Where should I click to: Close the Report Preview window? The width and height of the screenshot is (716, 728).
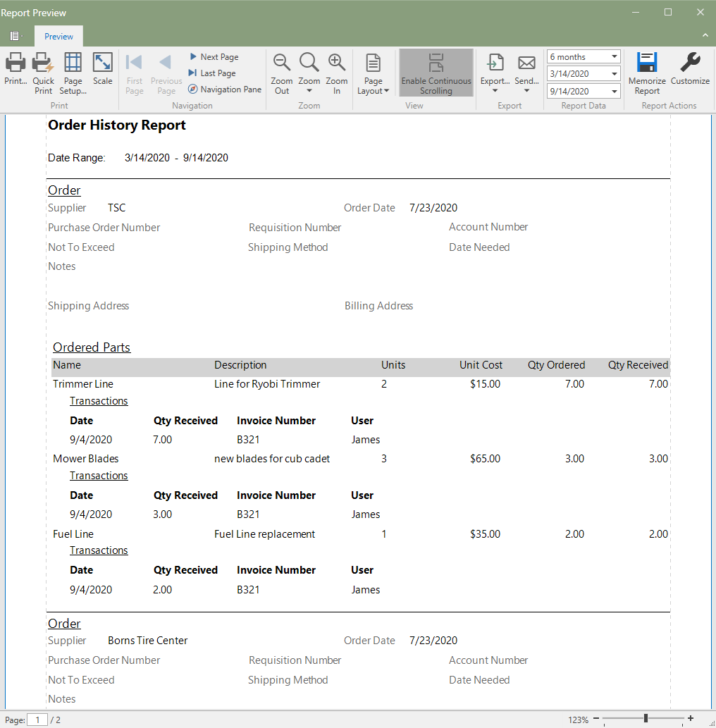(x=700, y=13)
